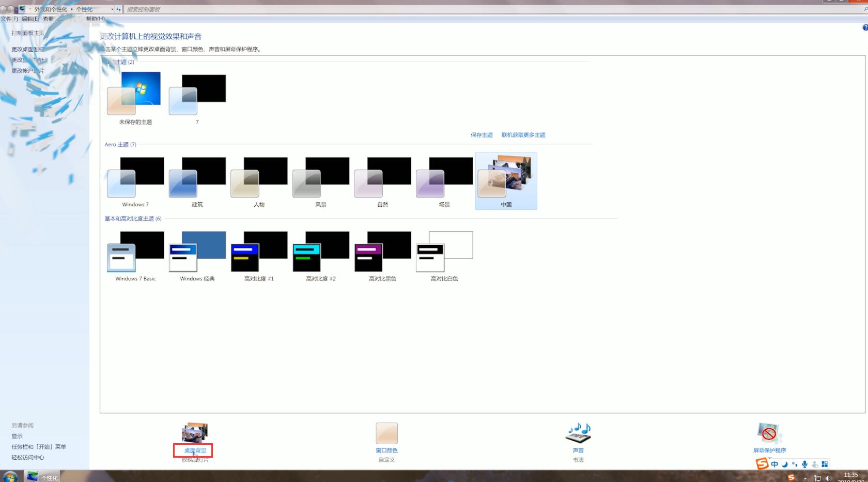
Task: Select the 风景 Aero theme
Action: (x=321, y=181)
